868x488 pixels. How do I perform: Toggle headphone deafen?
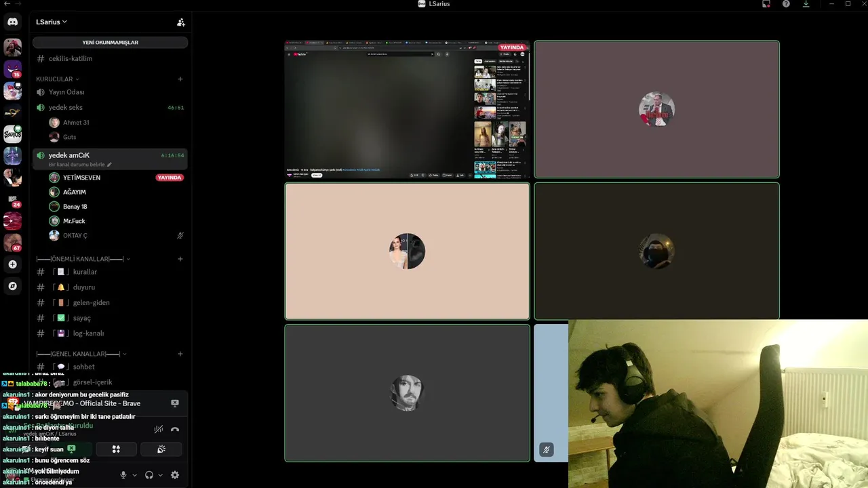point(149,475)
